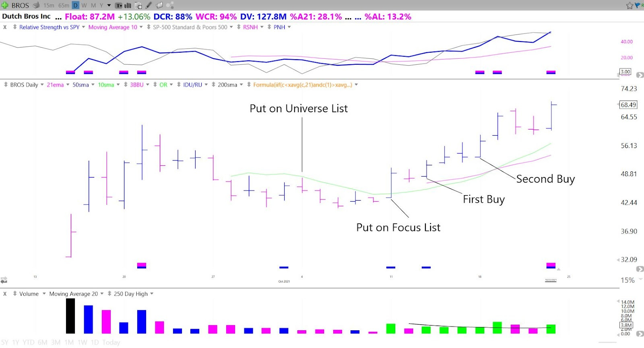Click the scale arrow button below 32.09
This screenshot has width=644, height=348.
pos(639,269)
